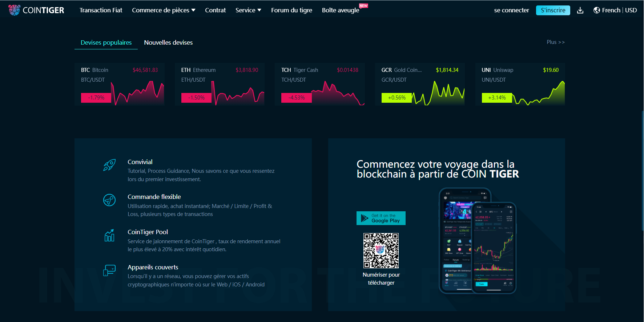Click the phone app mockup image
The width and height of the screenshot is (644, 322).
point(478,241)
